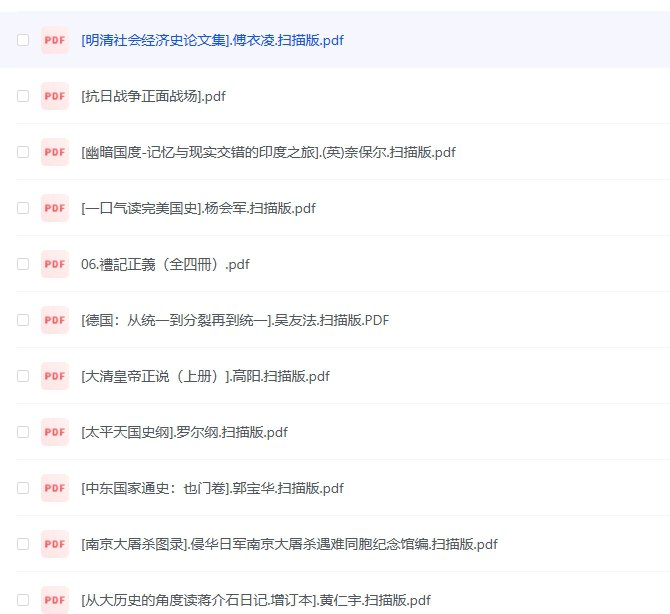This screenshot has height=614, width=670.
Task: Click the PDF icon for 抗日战争正面战场
Action: coord(55,96)
